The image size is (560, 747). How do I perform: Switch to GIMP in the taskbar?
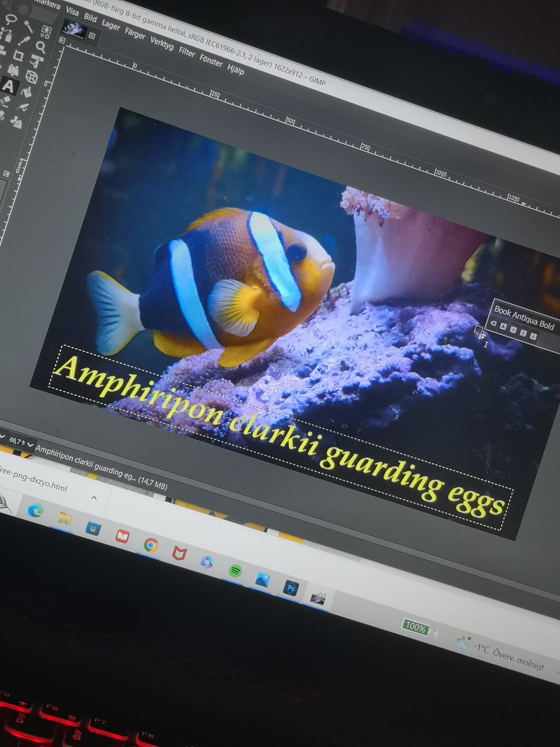tap(318, 598)
